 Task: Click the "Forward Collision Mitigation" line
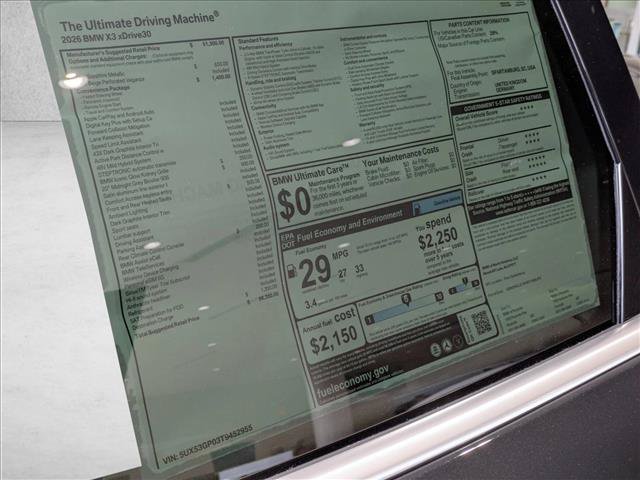(119, 129)
